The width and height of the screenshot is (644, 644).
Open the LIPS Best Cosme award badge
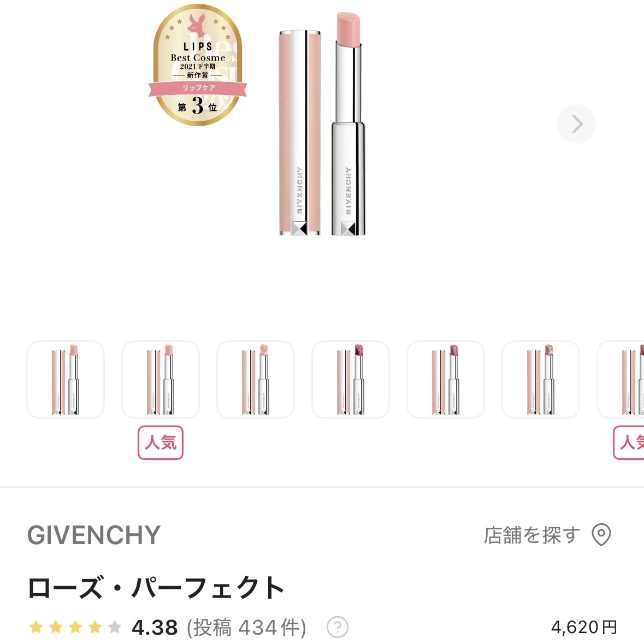[198, 65]
